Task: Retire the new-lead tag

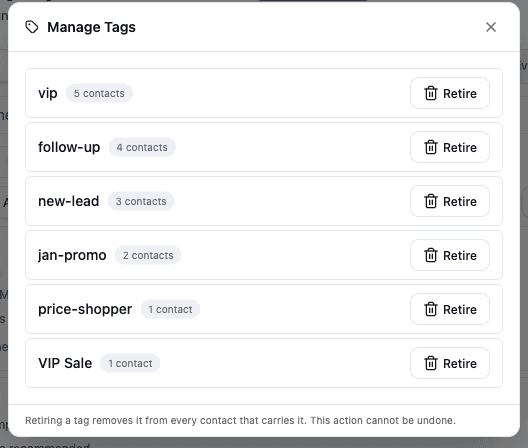Action: point(450,201)
